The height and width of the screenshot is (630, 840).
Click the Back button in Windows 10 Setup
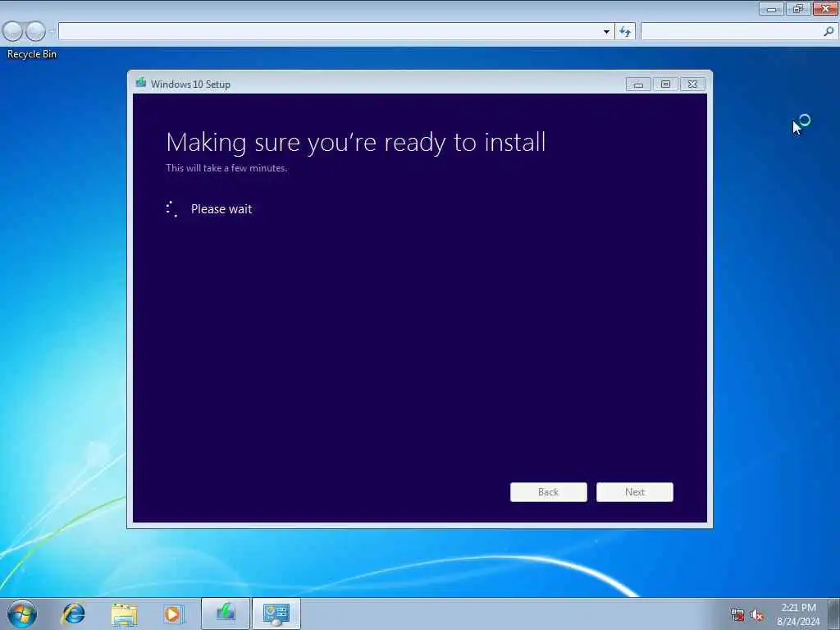(x=548, y=492)
